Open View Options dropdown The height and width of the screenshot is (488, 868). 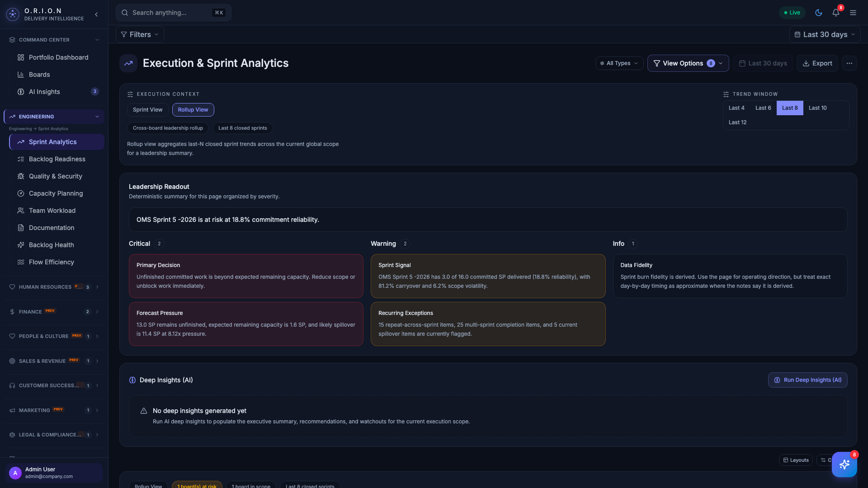tap(688, 63)
